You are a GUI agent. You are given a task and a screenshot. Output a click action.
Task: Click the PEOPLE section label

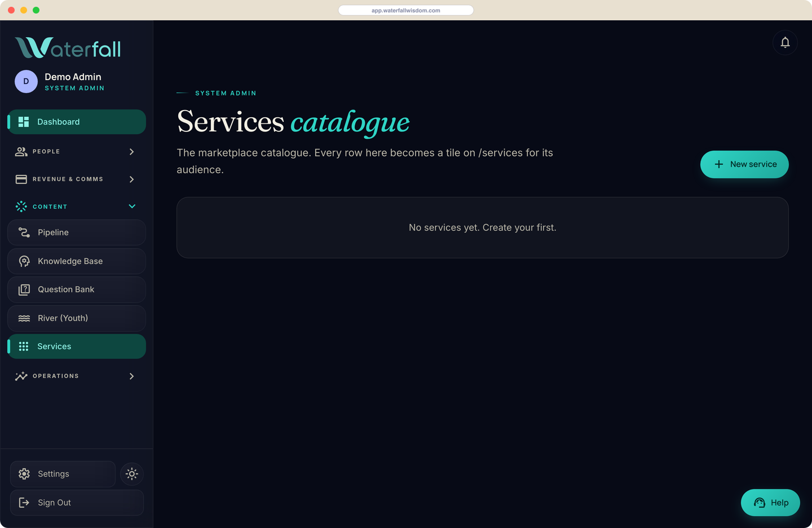46,152
